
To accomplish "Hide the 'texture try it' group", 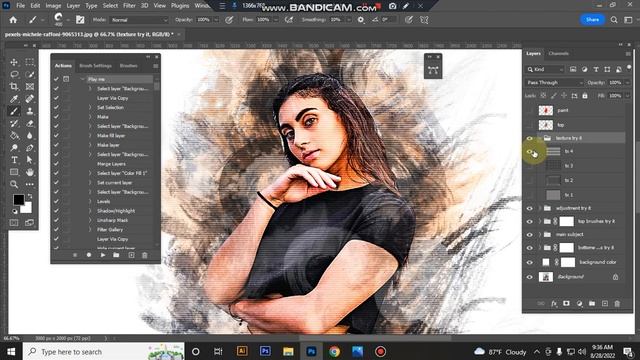I will tap(530, 139).
